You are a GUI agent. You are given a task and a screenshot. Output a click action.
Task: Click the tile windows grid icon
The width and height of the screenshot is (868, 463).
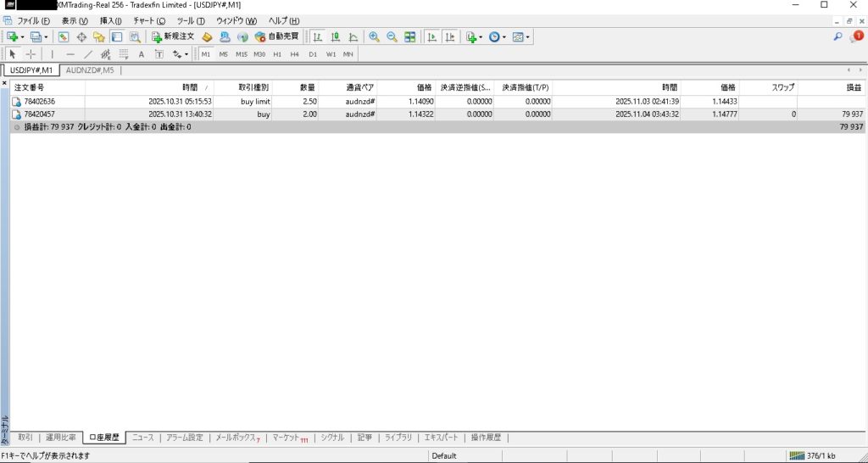click(x=410, y=36)
